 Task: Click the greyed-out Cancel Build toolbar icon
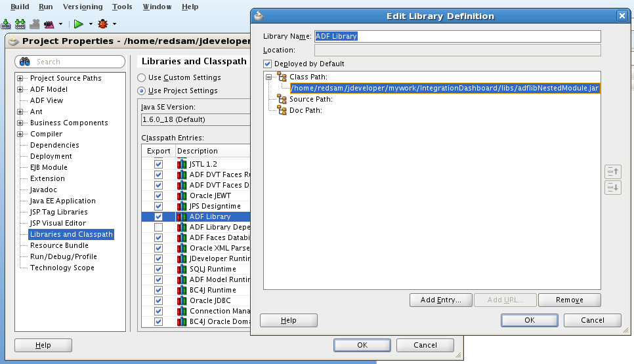pos(35,24)
